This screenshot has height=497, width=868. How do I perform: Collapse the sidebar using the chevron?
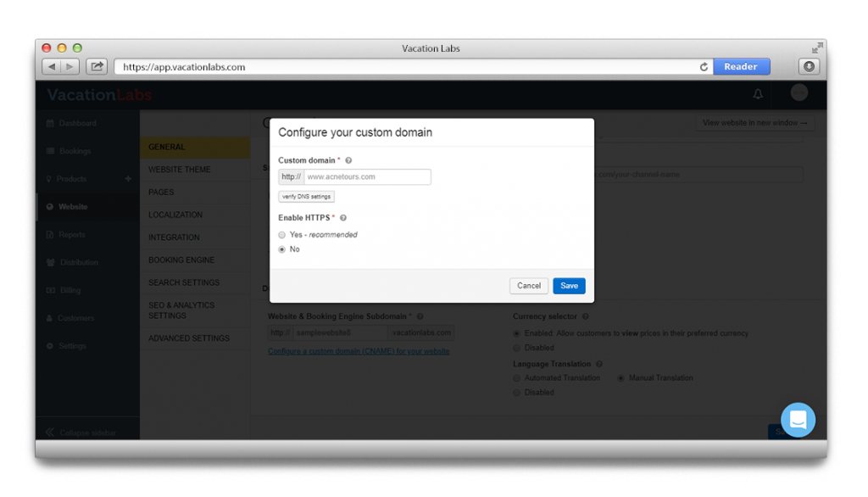[x=49, y=433]
